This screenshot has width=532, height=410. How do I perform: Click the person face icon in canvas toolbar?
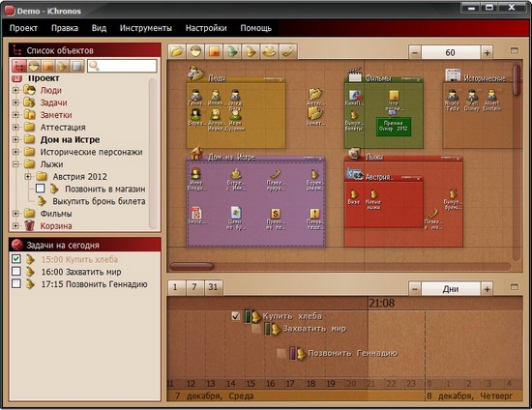195,52
